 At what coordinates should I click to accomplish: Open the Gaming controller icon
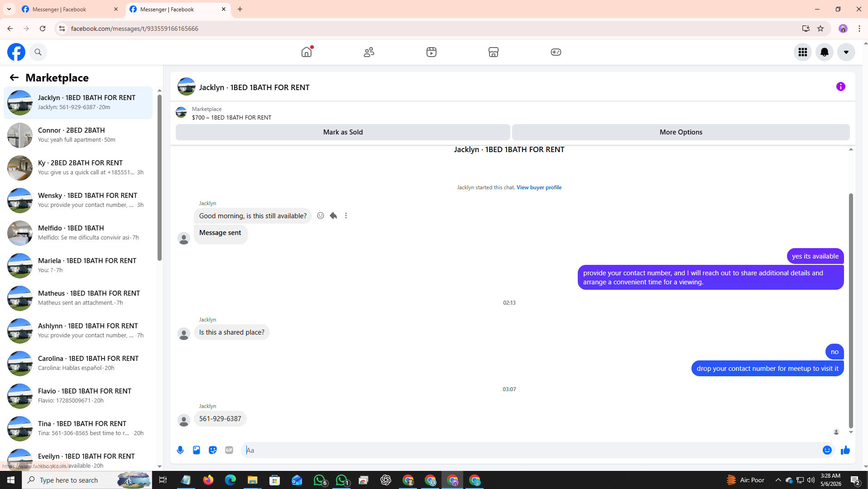coord(556,52)
